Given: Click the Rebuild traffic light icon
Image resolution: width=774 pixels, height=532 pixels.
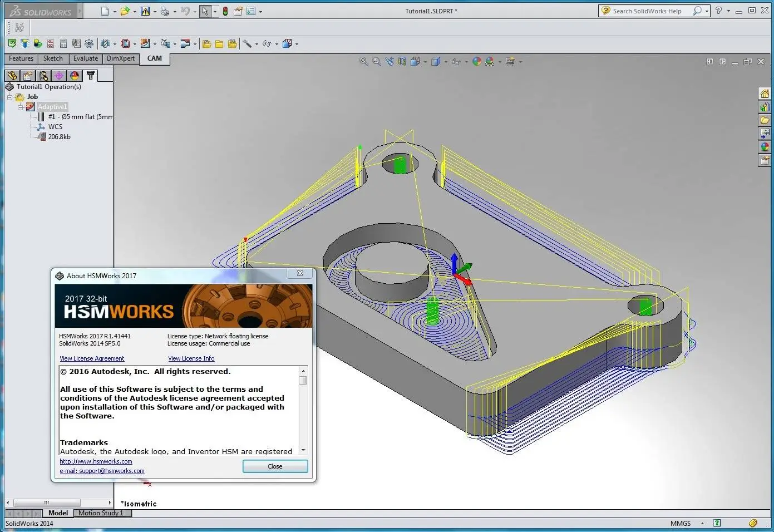Looking at the screenshot, I should pos(225,11).
